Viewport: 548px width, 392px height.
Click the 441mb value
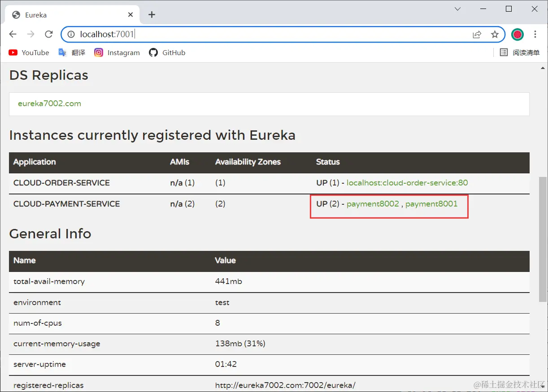pyautogui.click(x=229, y=282)
